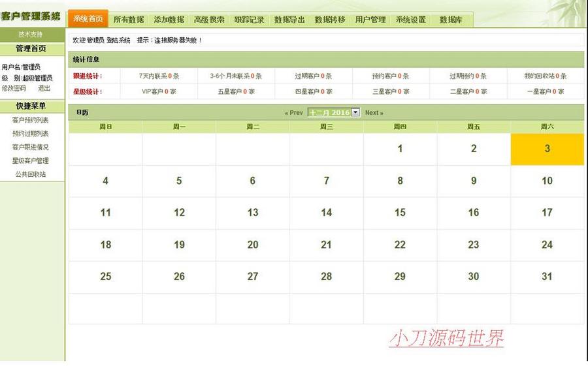This screenshot has height=387, width=588.
Task: Select the highlighted date 3 on the calendar
Action: [x=547, y=149]
